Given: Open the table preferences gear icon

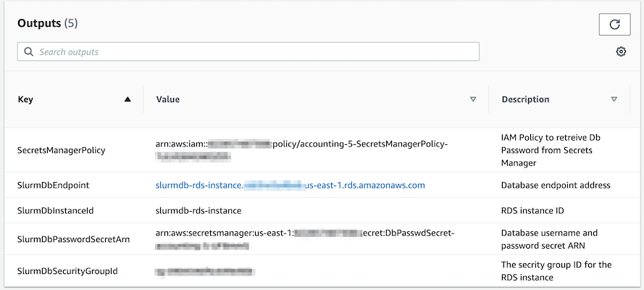Looking at the screenshot, I should pyautogui.click(x=621, y=51).
